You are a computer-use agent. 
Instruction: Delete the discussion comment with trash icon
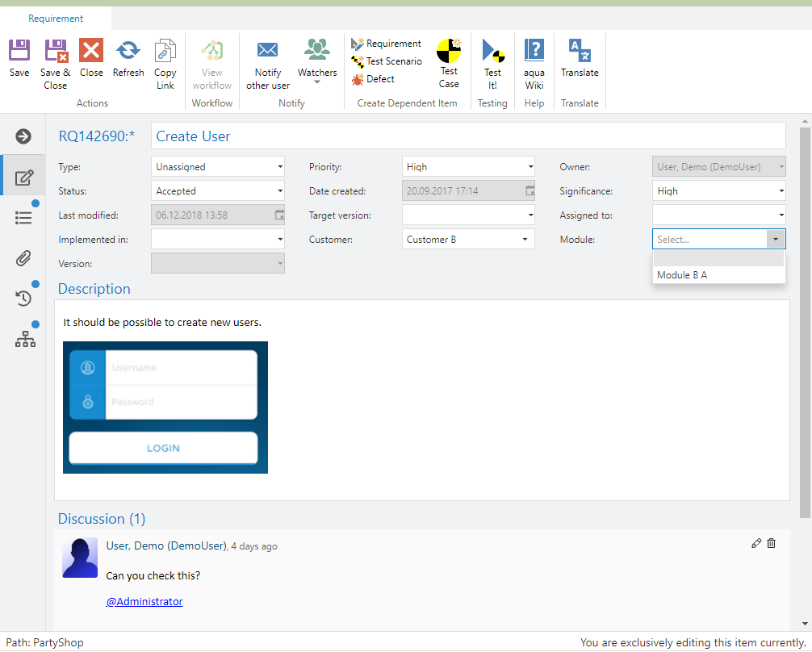tap(771, 543)
